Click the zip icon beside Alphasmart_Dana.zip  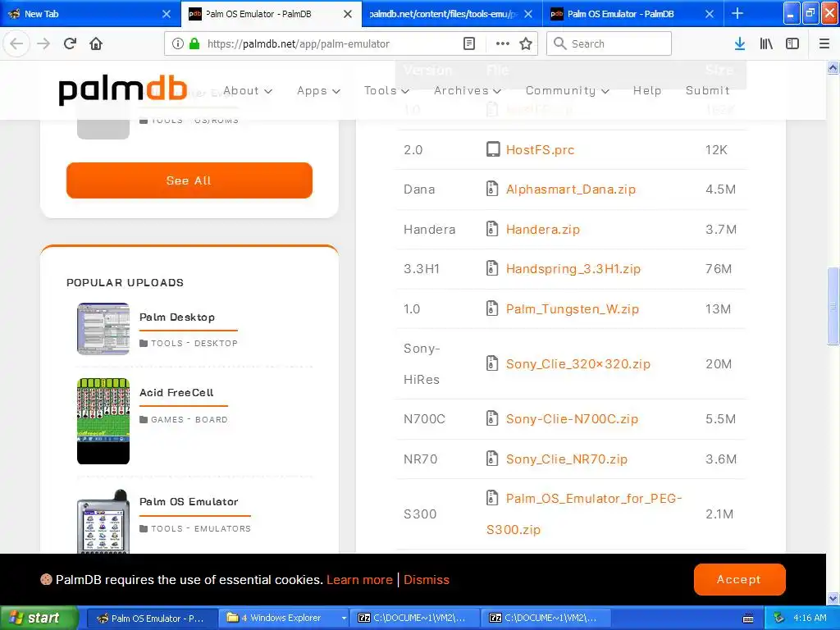pos(492,189)
